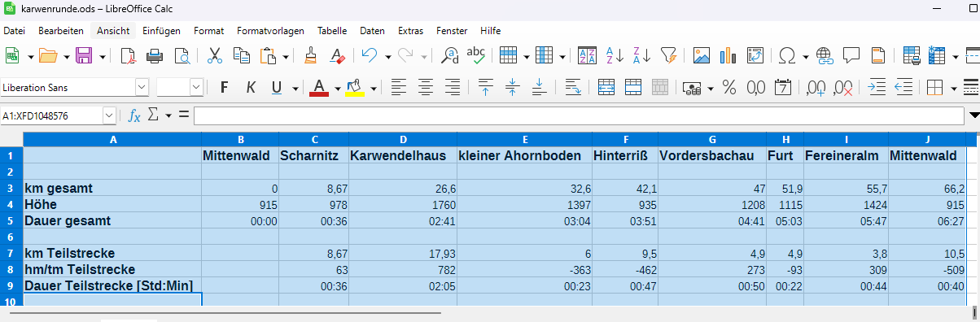Define the print area
The image size is (980, 322).
pos(912,56)
